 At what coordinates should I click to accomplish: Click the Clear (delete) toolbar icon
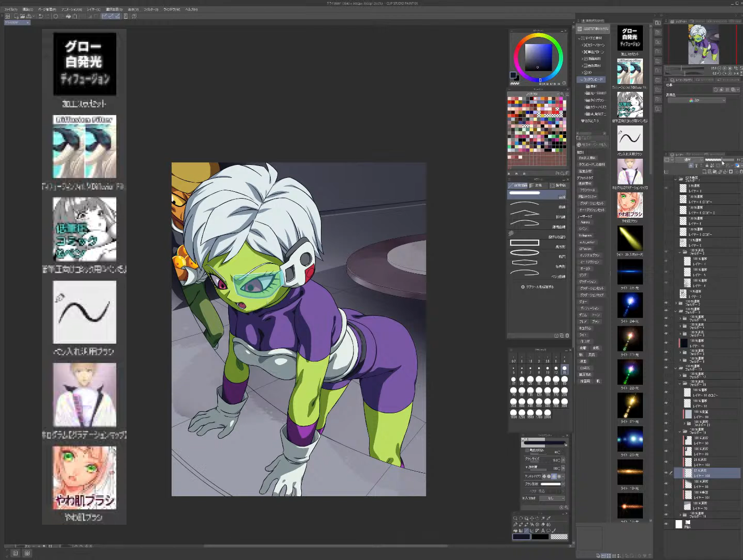pyautogui.click(x=55, y=16)
